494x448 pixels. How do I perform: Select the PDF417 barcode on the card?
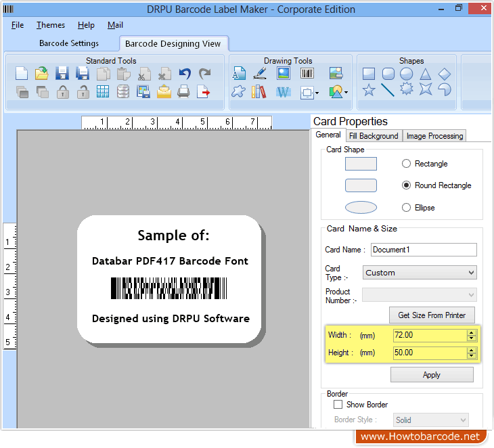(169, 288)
